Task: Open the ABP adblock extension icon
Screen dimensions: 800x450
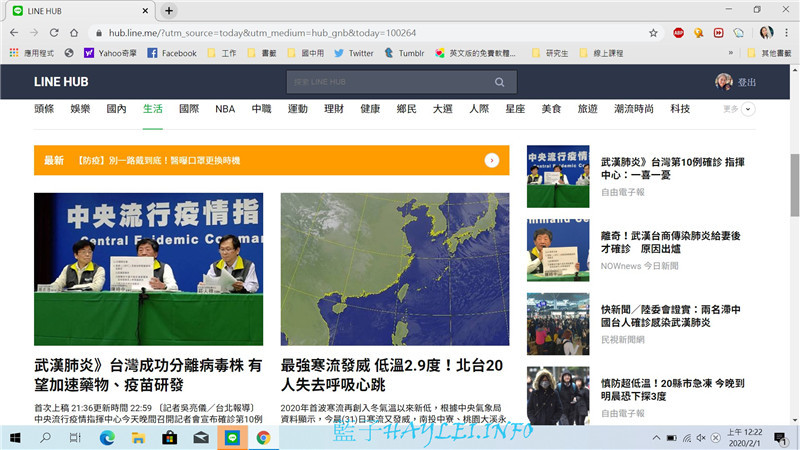Action: pos(678,33)
